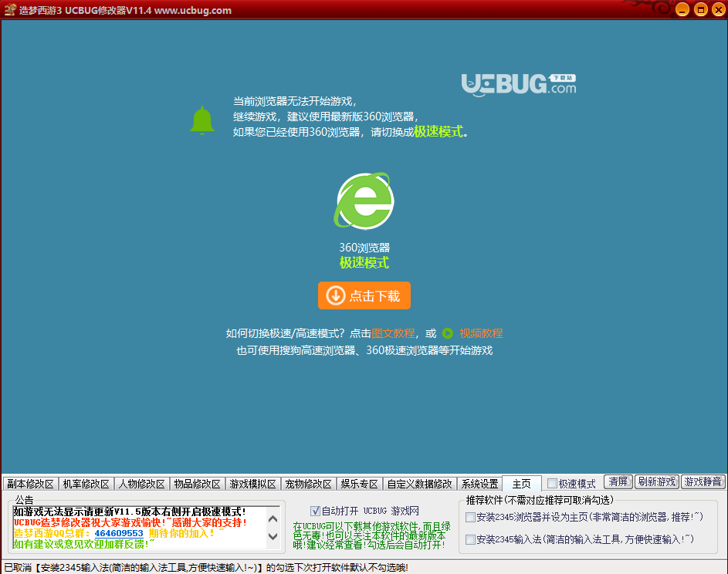Click the 清屏 button
The image size is (728, 574).
click(618, 481)
